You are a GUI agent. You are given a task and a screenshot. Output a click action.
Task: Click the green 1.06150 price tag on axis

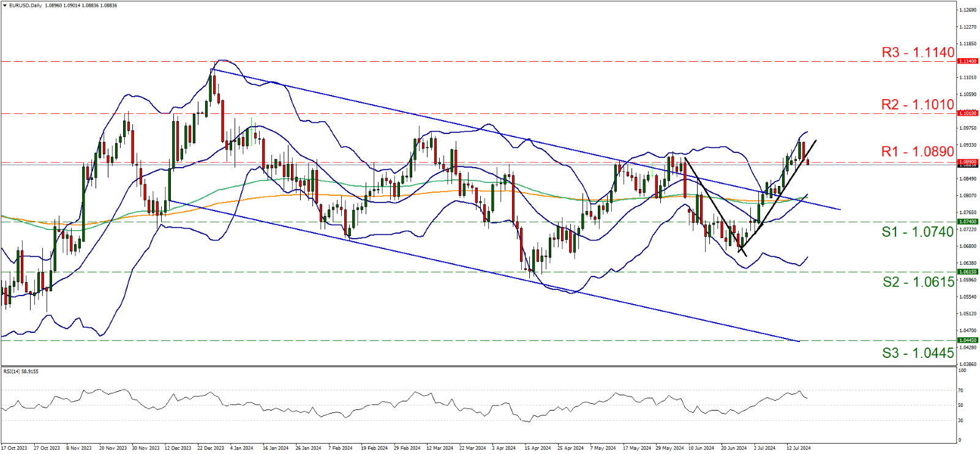coord(968,272)
